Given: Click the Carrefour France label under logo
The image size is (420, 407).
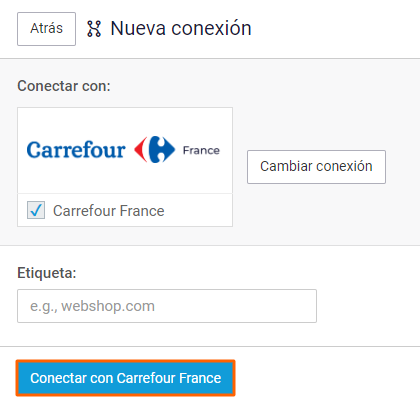Looking at the screenshot, I should [109, 211].
